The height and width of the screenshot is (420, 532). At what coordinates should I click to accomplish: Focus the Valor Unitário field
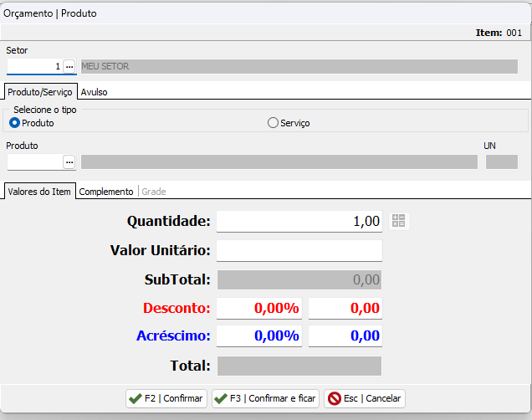299,250
